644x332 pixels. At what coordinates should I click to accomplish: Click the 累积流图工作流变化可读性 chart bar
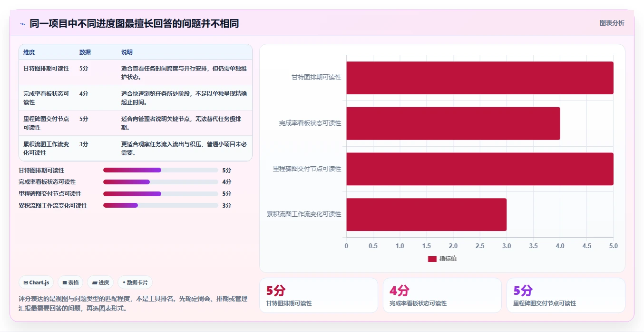426,214
